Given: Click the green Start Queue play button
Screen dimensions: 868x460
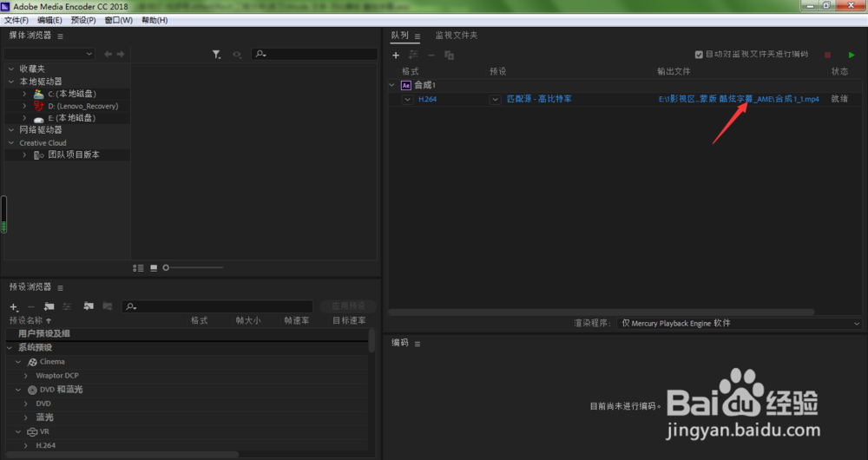Looking at the screenshot, I should 852,55.
